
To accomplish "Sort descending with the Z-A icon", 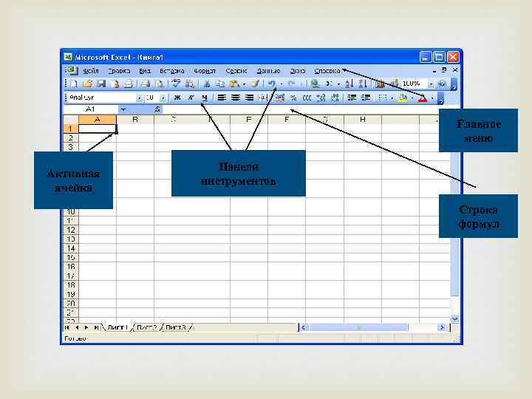I will coord(362,83).
